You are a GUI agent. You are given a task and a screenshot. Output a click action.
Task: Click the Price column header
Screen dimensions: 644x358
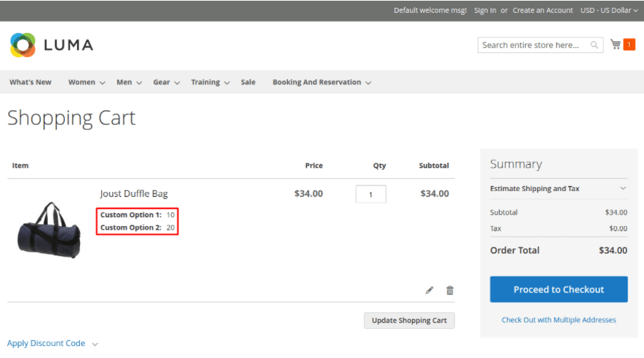pyautogui.click(x=313, y=165)
